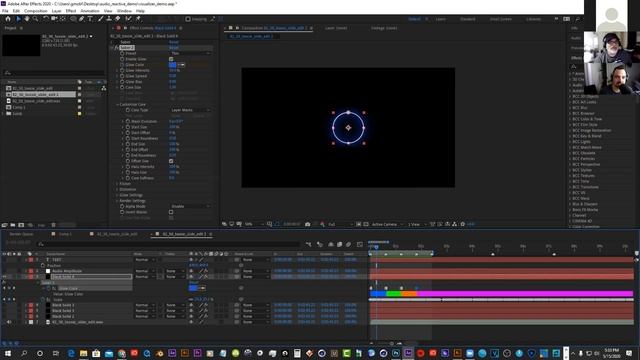Expand Distortion section in Saber effect
The width and height of the screenshot is (640, 360).
[x=117, y=190]
